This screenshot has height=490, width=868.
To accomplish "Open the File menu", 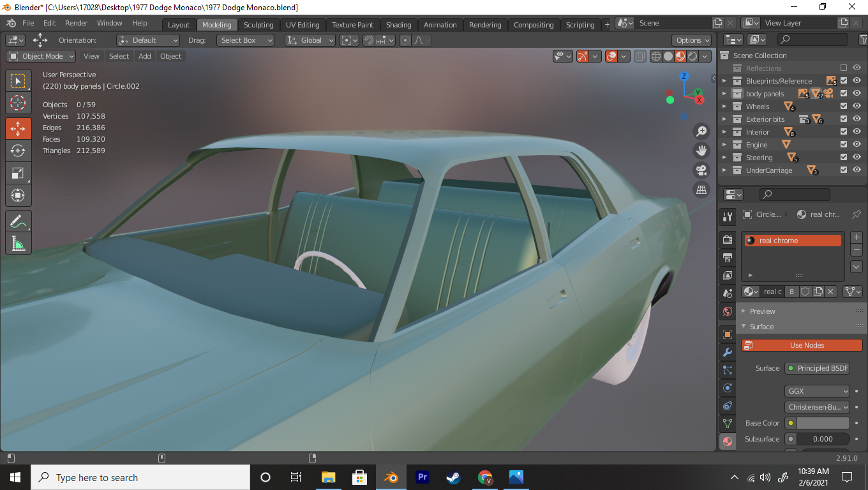I will click(x=28, y=23).
